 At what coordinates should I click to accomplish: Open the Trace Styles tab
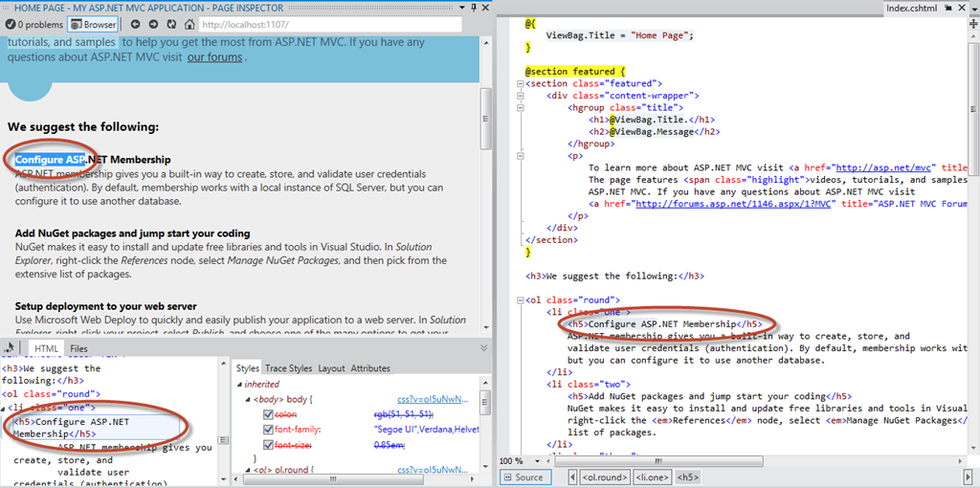pyautogui.click(x=288, y=368)
